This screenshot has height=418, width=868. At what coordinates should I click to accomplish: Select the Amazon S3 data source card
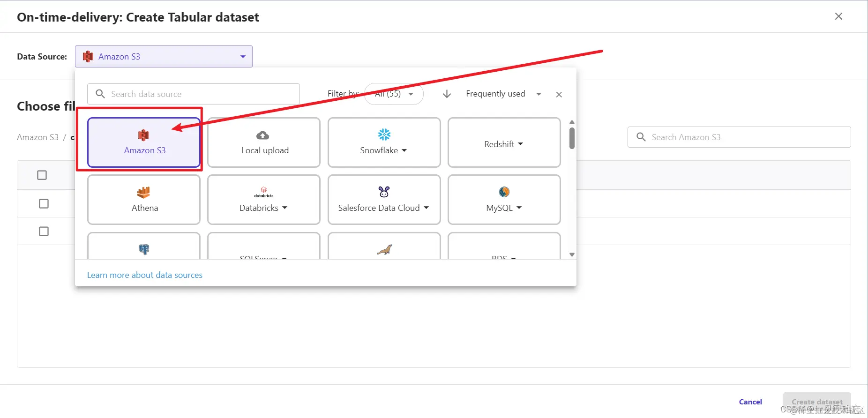coord(144,142)
